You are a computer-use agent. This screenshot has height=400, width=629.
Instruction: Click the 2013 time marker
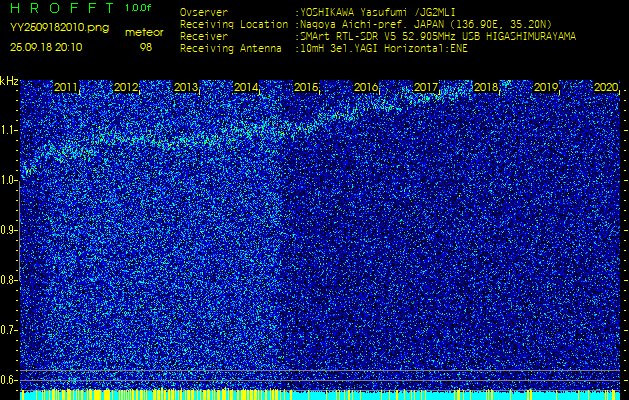pos(186,87)
